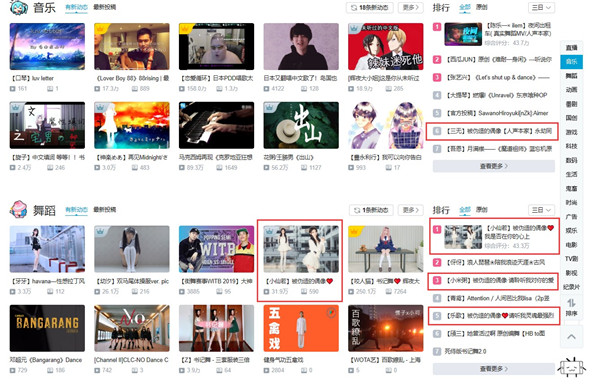Image resolution: width=600 pixels, height=389 pixels.
Task: Click the back-to-top arrow icon
Action: click(571, 337)
